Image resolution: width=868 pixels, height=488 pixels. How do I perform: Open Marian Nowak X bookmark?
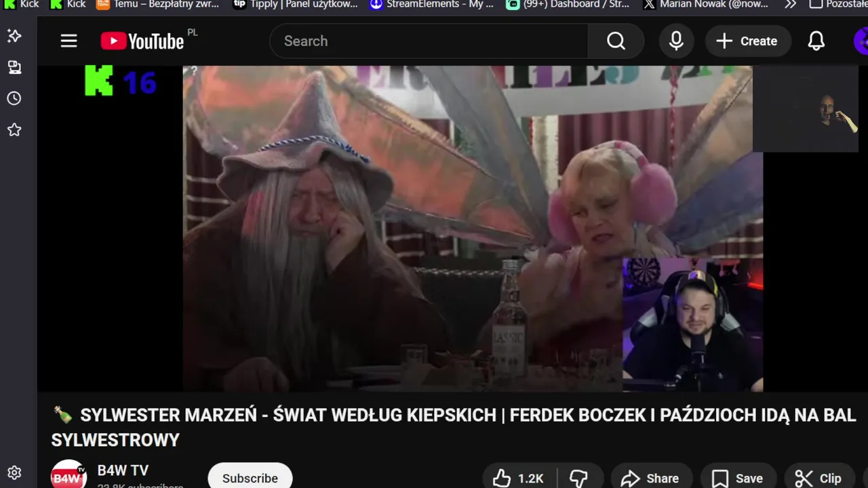click(706, 5)
